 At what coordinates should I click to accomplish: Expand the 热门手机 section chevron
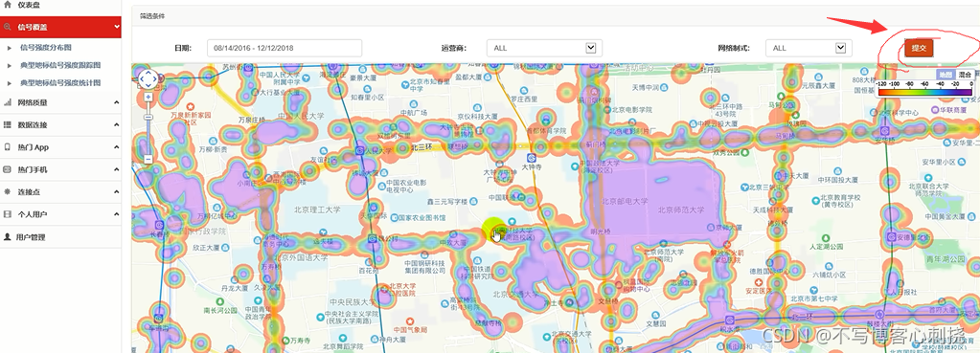pyautogui.click(x=117, y=169)
